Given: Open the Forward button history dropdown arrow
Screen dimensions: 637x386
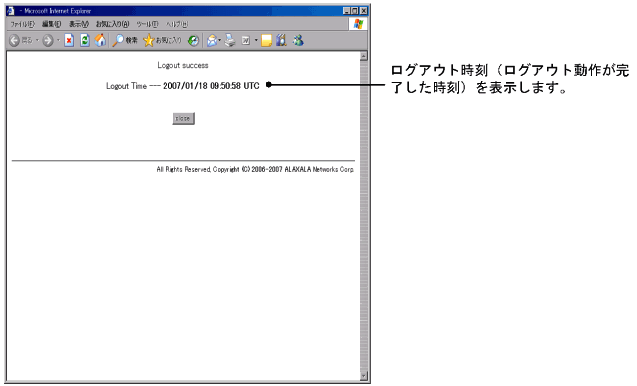Looking at the screenshot, I should point(58,40).
